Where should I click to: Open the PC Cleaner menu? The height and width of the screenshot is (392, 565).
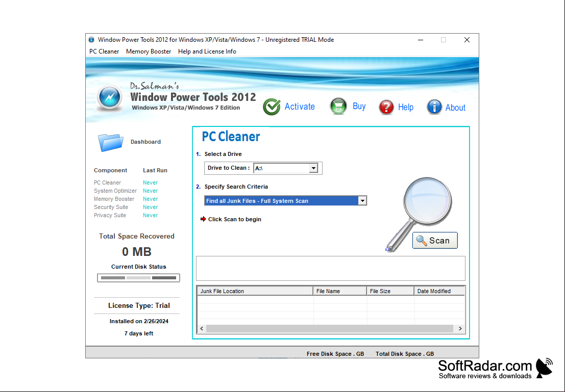point(104,51)
